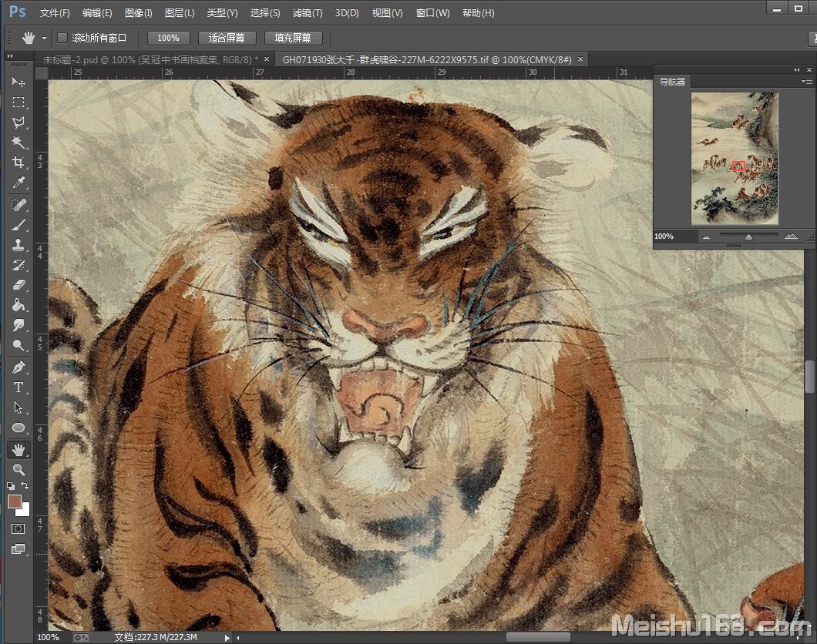Open the 文件(F) menu
This screenshot has width=817, height=644.
[x=55, y=13]
